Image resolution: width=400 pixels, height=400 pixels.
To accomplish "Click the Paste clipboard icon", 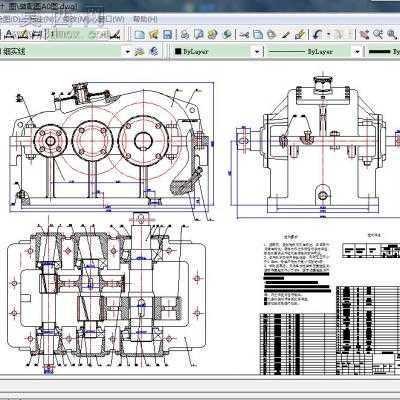I will [x=272, y=34].
